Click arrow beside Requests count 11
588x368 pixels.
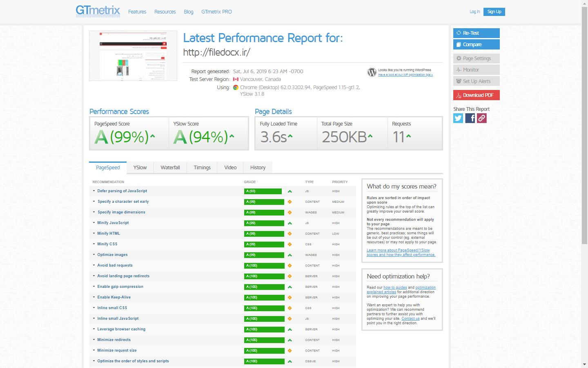coord(409,136)
